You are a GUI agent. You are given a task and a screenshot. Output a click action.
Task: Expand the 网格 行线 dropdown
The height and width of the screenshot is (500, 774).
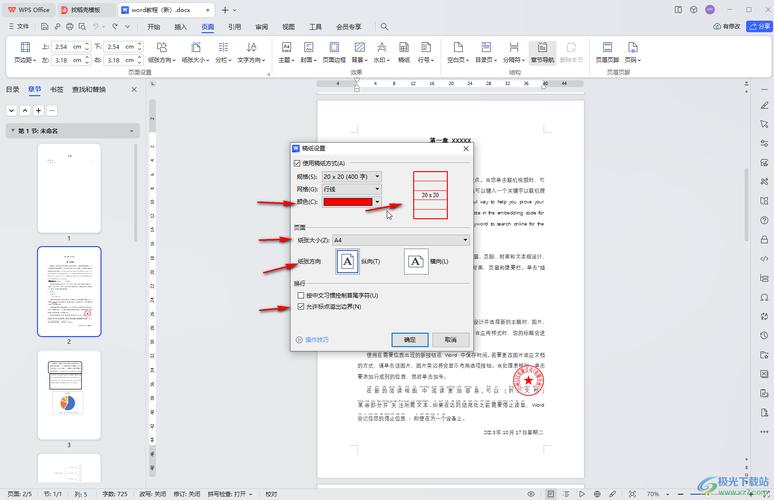point(376,188)
